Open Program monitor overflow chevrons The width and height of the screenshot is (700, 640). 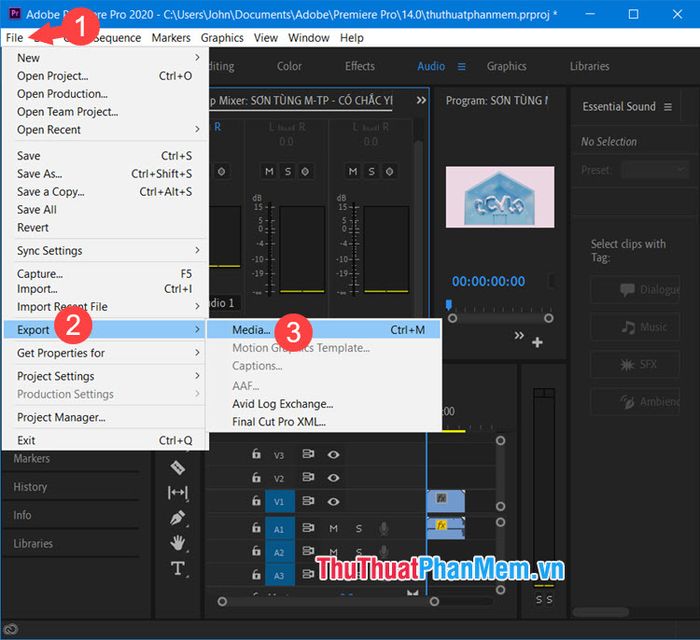pos(519,335)
